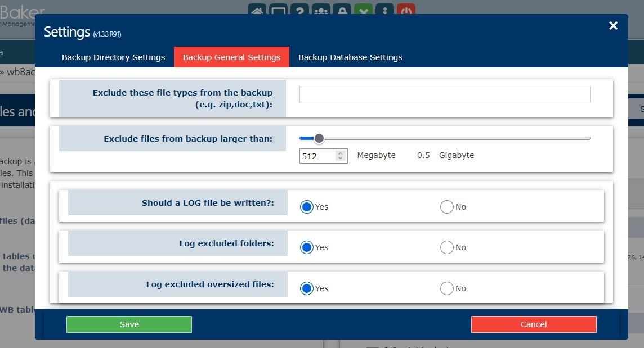644x348 pixels.
Task: Choose Yes for Log excluded folders
Action: click(306, 247)
